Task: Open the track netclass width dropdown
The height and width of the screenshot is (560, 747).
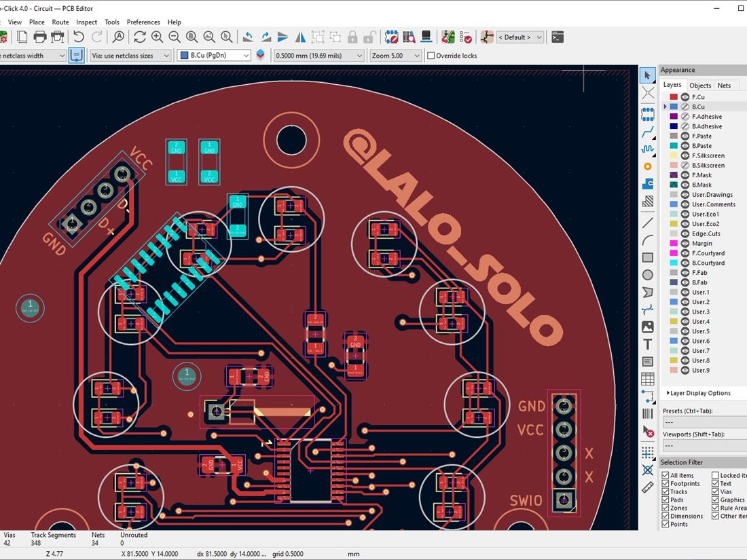Action: point(33,56)
